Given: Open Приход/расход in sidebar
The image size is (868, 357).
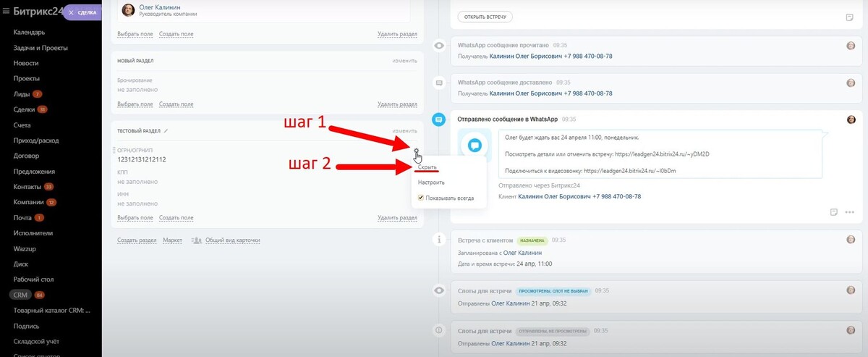Looking at the screenshot, I should (x=36, y=140).
